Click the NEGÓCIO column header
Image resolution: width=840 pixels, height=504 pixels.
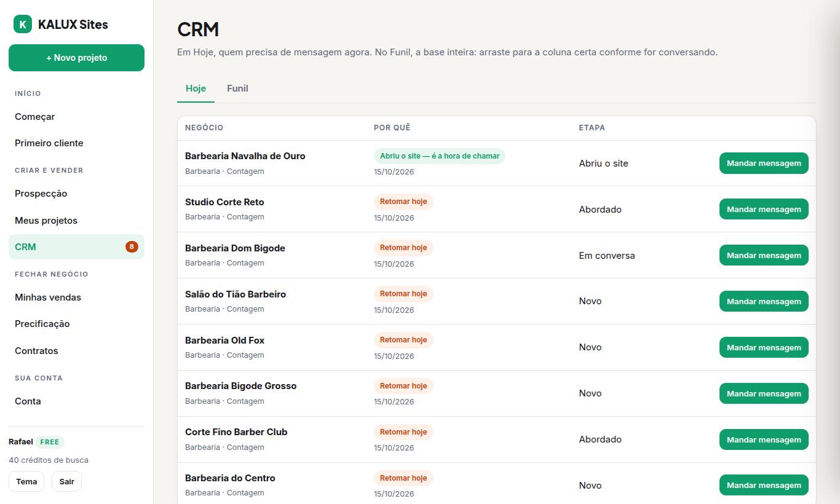pyautogui.click(x=204, y=128)
